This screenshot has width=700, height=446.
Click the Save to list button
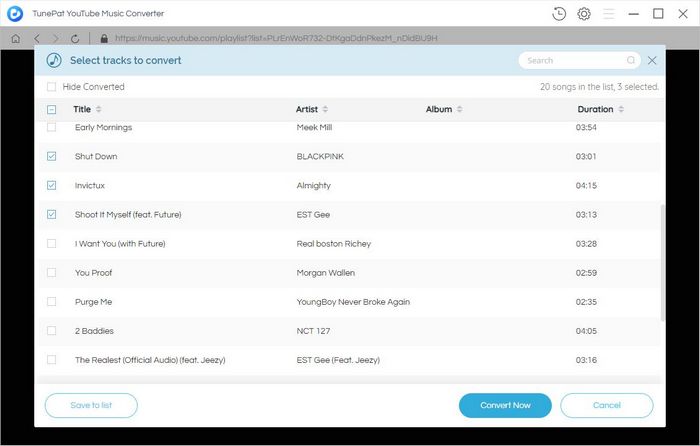click(x=91, y=405)
